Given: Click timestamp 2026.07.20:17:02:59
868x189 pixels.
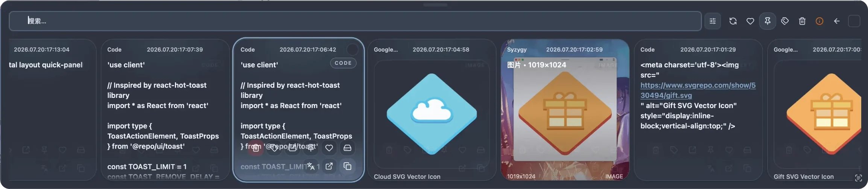Looking at the screenshot, I should point(575,49).
